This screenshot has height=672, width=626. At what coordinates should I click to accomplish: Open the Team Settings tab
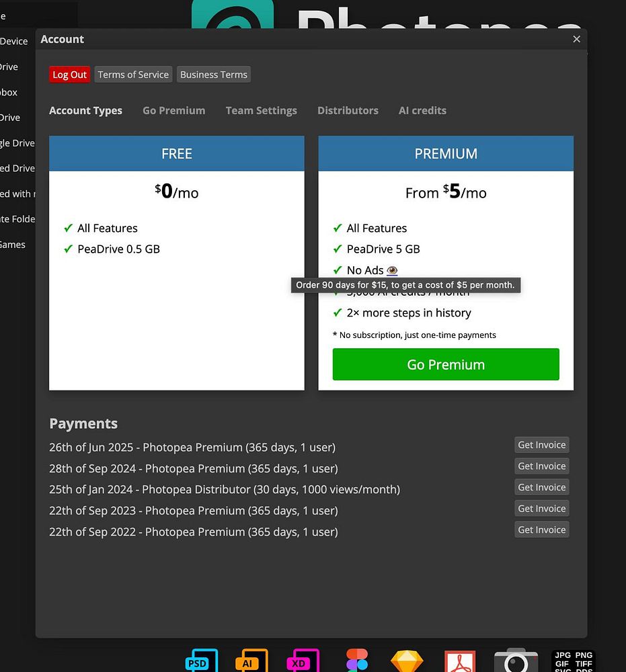click(x=261, y=111)
